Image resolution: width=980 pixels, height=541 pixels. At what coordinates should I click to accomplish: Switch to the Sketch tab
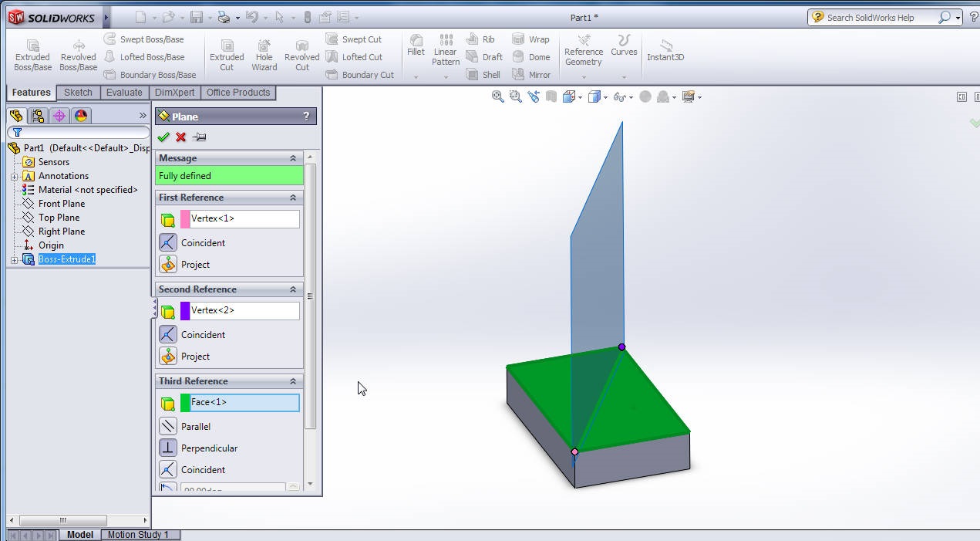78,93
